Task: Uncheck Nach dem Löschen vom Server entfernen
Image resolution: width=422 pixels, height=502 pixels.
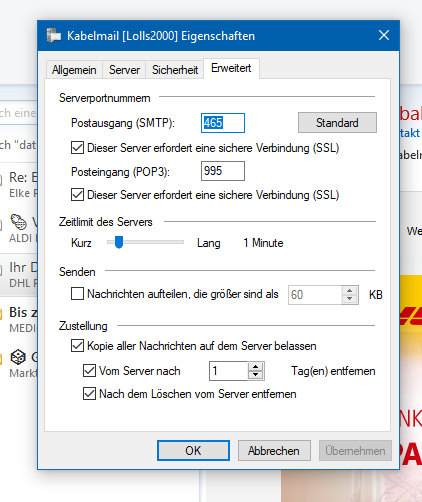Action: click(x=89, y=394)
